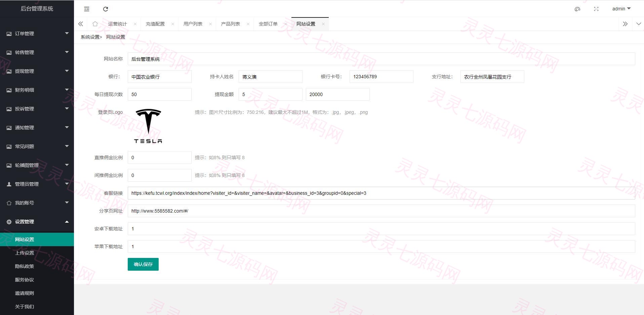Close the 运营统计 tab
The width and height of the screenshot is (644, 315).
(135, 24)
